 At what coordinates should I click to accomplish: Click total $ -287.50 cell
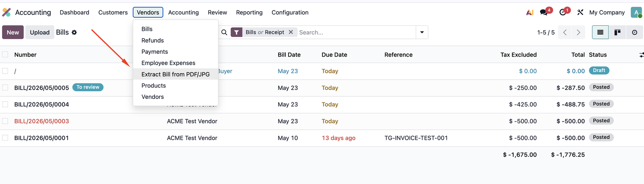[x=570, y=88]
